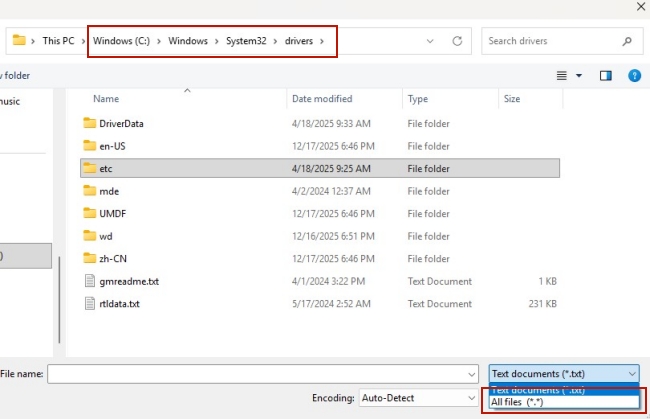The width and height of the screenshot is (650, 419).
Task: Select the wd folder icon
Action: click(90, 235)
